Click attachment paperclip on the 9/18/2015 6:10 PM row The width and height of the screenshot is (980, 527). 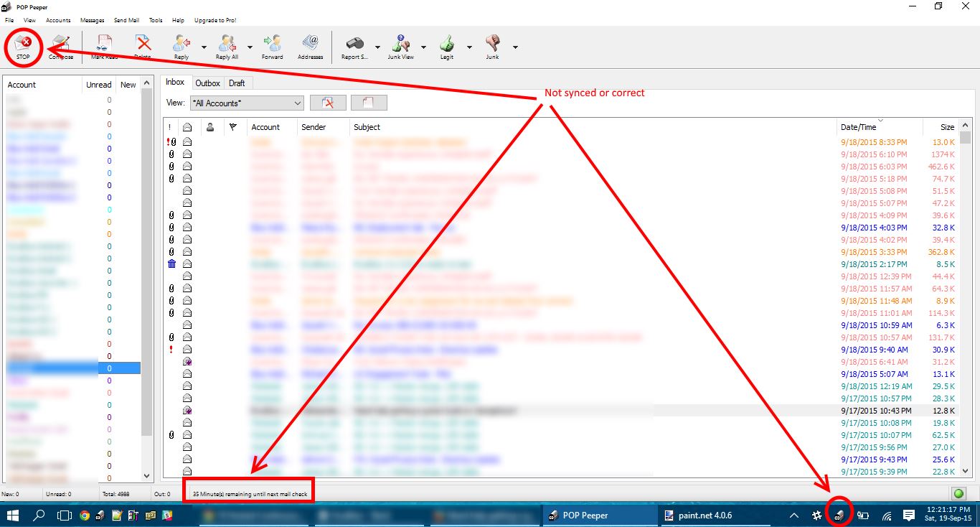[171, 154]
